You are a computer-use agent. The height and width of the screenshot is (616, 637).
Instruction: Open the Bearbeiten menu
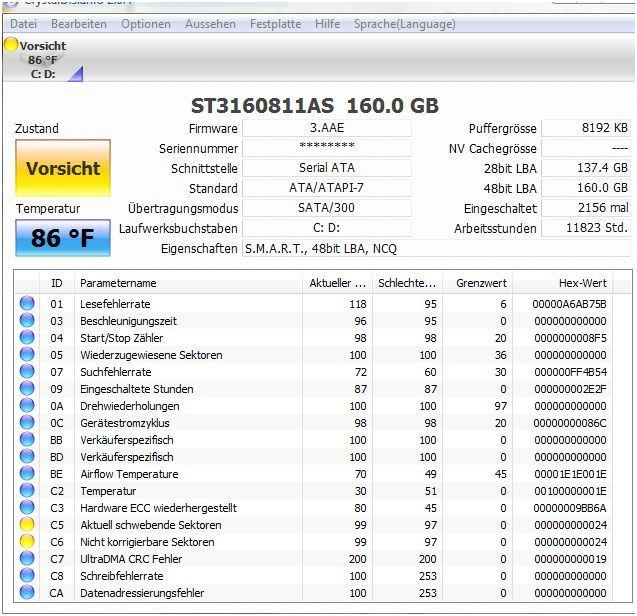(x=79, y=24)
